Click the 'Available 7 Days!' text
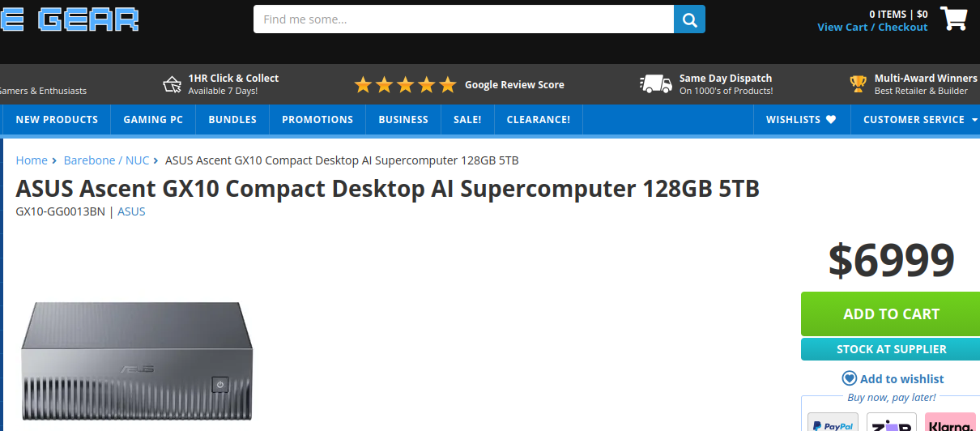The image size is (980, 431). (223, 91)
